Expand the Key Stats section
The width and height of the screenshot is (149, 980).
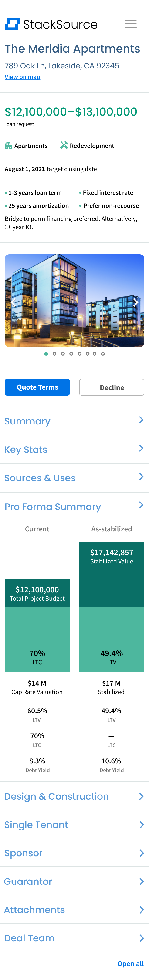pyautogui.click(x=74, y=449)
